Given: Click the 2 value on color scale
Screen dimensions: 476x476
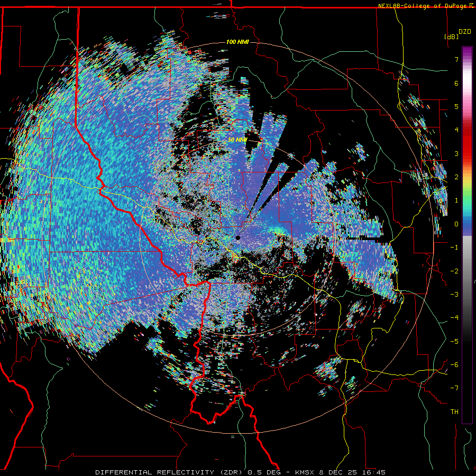Looking at the screenshot, I should coord(456,177).
